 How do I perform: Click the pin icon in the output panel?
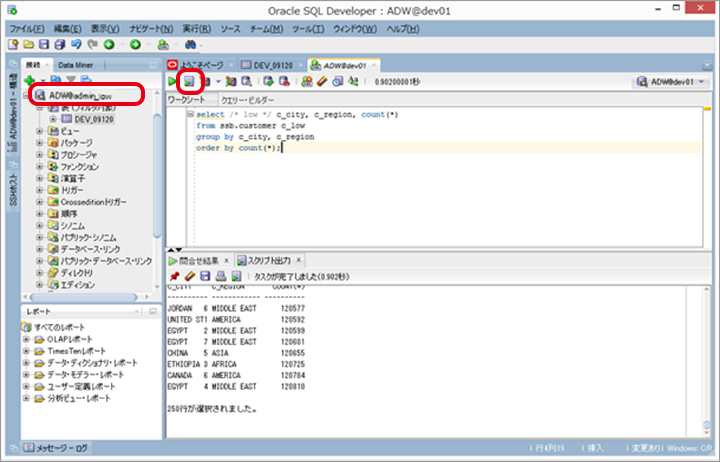tap(174, 276)
